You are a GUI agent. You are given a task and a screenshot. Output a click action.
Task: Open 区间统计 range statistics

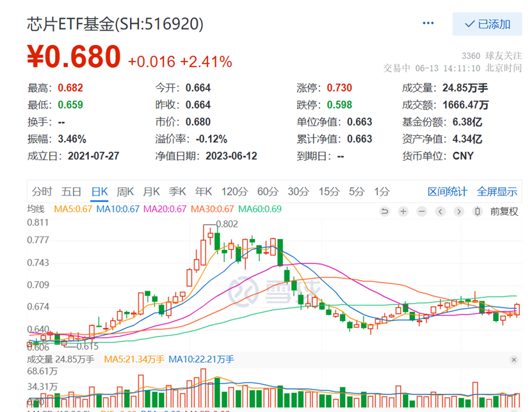pos(447,192)
